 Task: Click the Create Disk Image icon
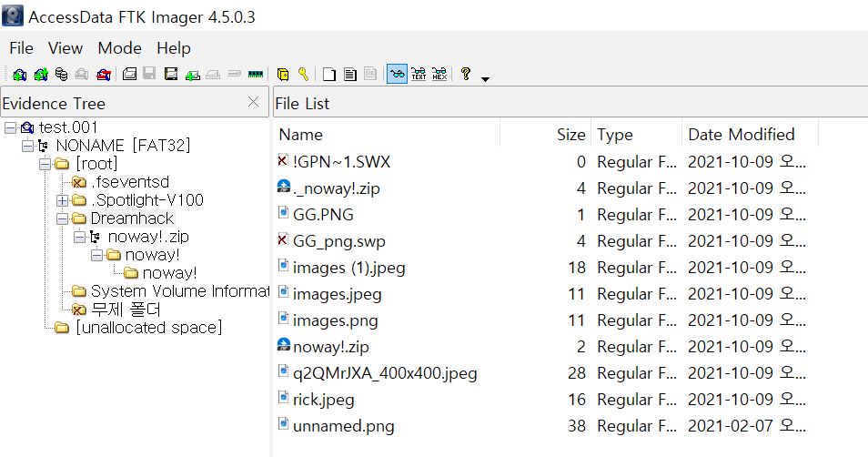pos(129,75)
